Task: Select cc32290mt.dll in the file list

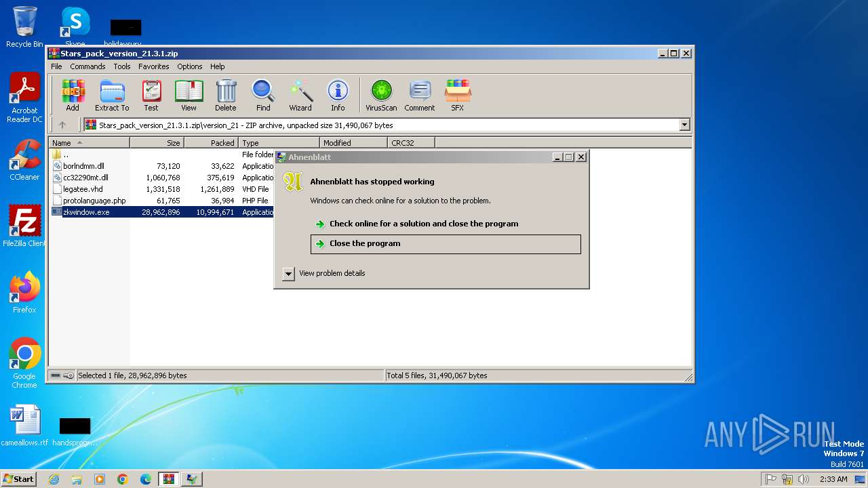Action: click(161, 178)
